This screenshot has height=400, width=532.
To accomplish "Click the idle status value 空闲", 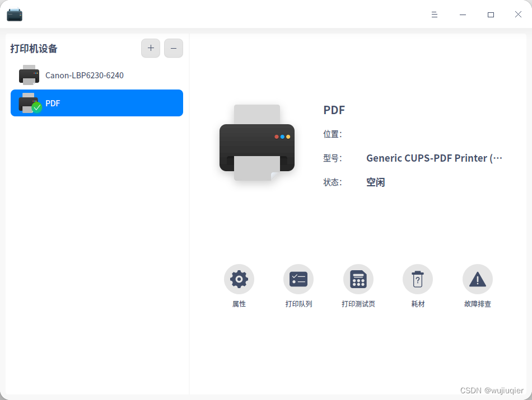I will click(376, 182).
